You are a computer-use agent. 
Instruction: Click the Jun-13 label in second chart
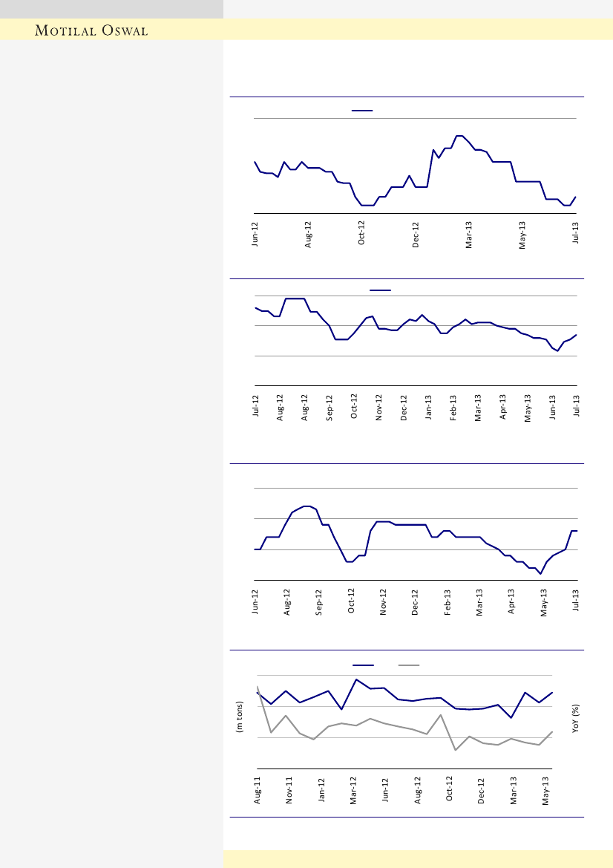[x=553, y=408]
